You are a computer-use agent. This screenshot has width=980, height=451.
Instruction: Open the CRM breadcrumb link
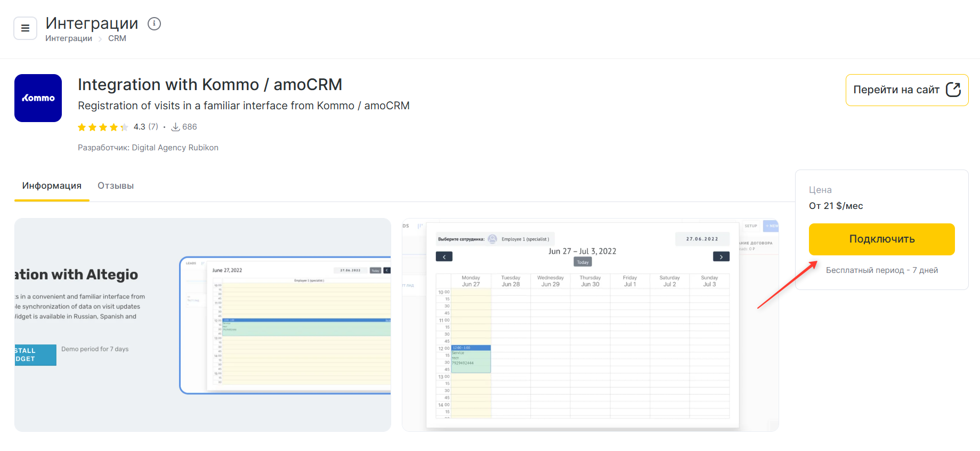117,38
